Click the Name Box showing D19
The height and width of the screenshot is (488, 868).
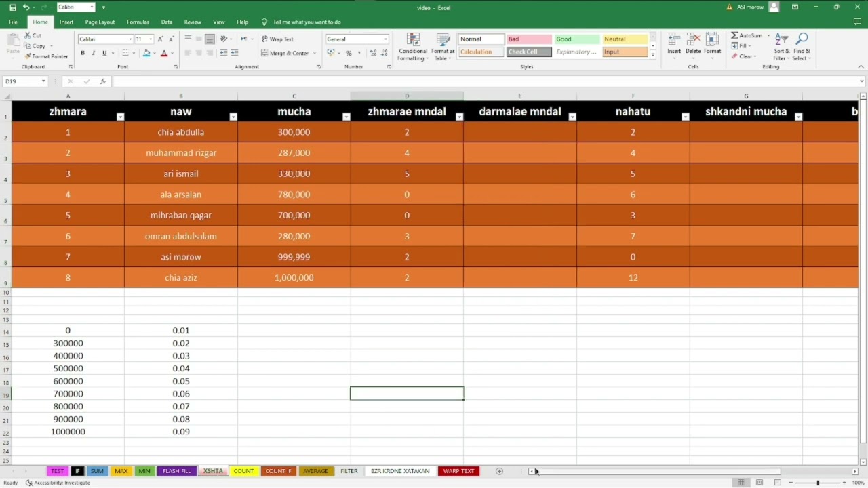click(x=25, y=81)
